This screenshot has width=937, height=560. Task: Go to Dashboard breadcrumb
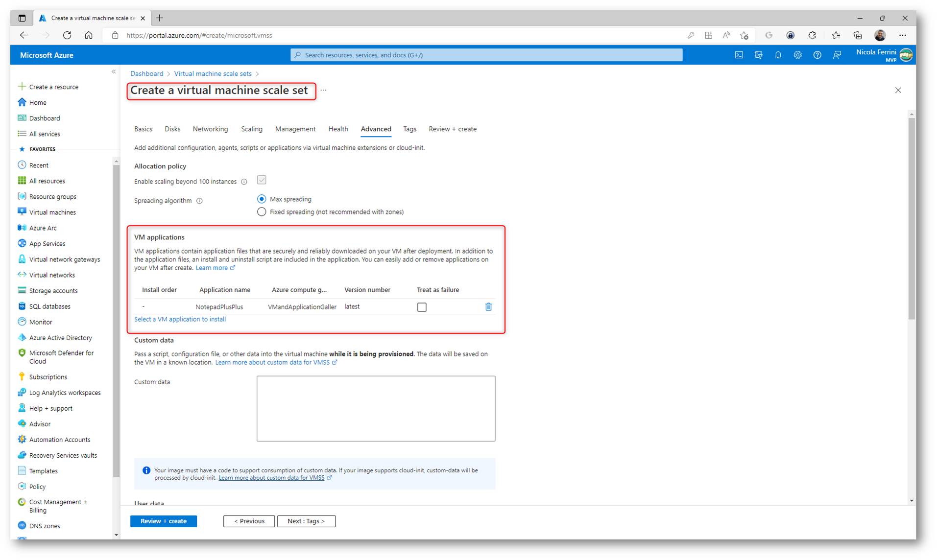click(x=146, y=74)
